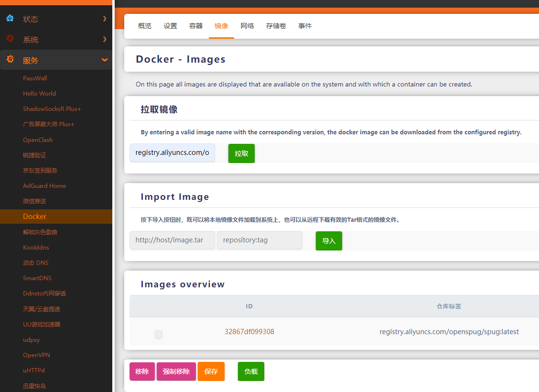Go to the 网络 tab
This screenshot has height=392, width=539.
[247, 26]
